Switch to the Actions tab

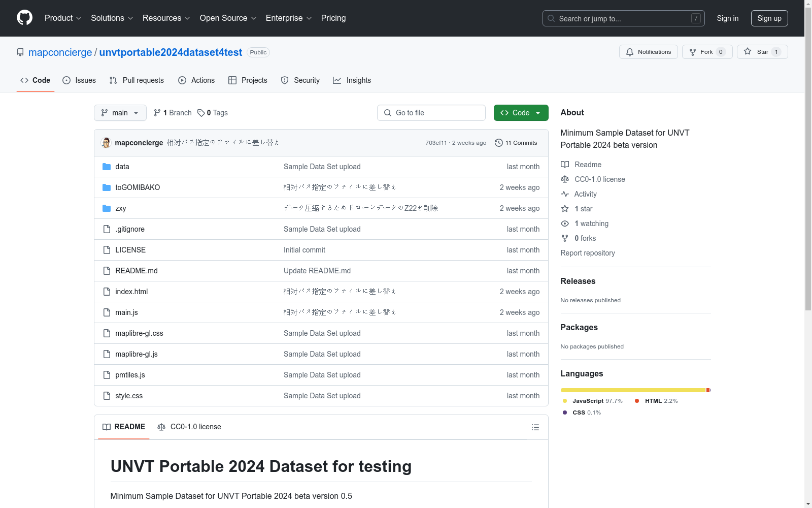click(196, 80)
